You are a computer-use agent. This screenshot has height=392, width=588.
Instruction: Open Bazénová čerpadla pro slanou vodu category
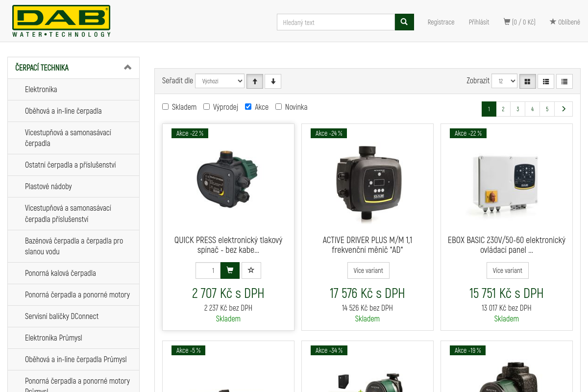pos(73,246)
